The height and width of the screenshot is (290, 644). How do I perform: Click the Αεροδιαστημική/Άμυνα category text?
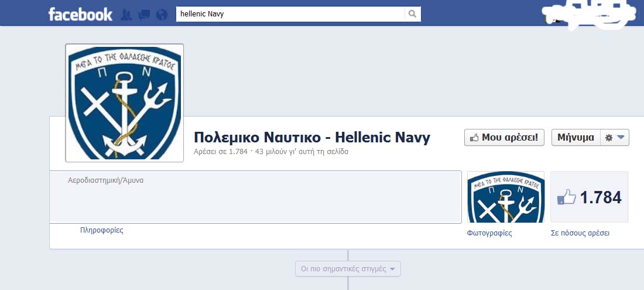[x=105, y=180]
